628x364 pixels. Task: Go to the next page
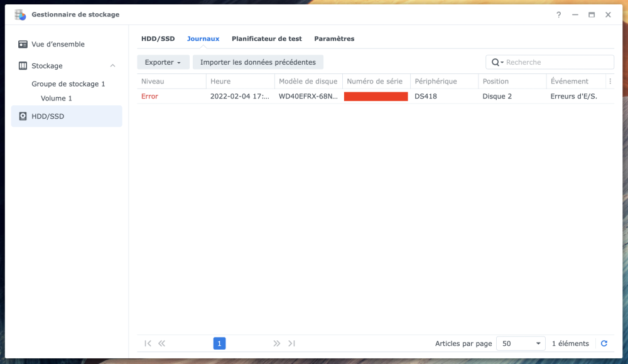click(x=277, y=343)
